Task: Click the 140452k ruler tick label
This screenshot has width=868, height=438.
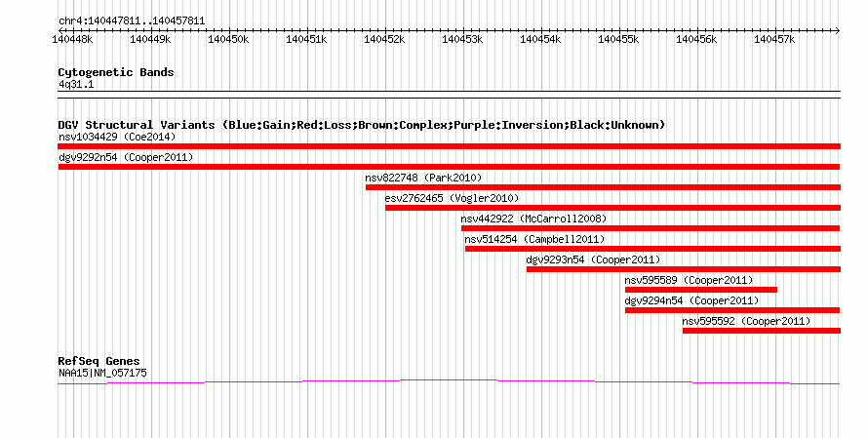Action: click(384, 39)
